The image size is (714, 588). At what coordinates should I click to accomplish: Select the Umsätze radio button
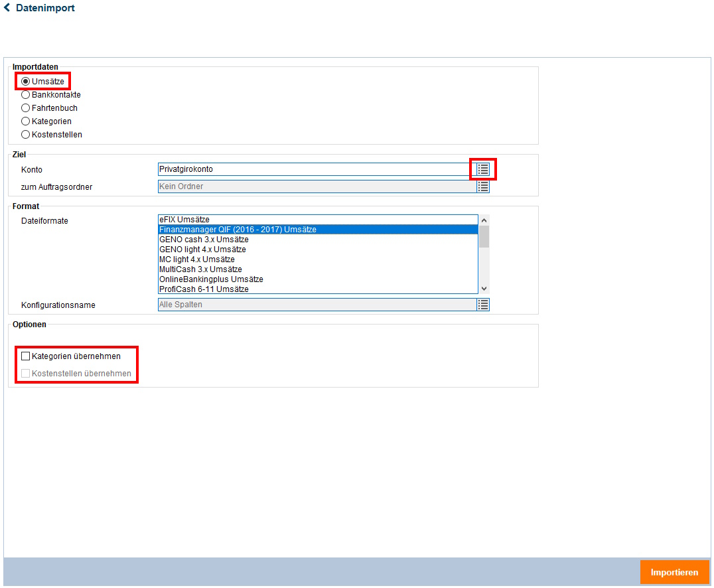click(x=25, y=82)
